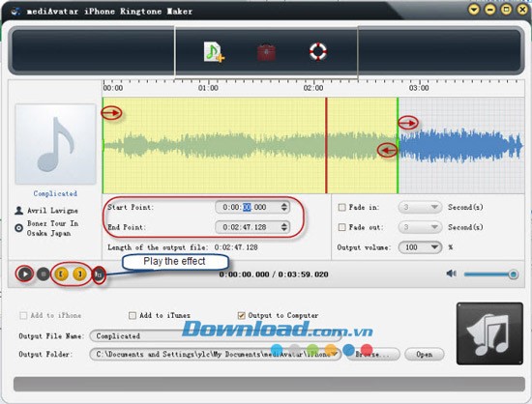Screen dimensions: 532x404
Task: Click the large convert ringtone button
Action: 489,333
